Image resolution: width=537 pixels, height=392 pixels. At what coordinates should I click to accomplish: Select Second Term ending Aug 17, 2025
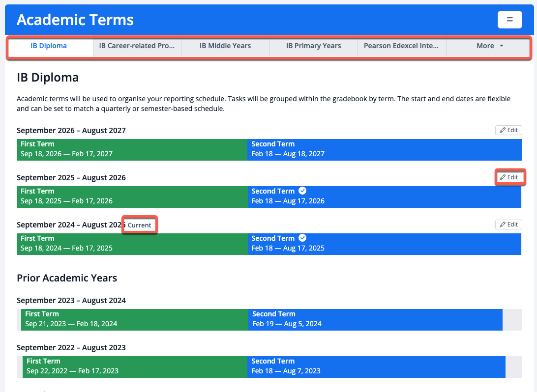pos(384,244)
